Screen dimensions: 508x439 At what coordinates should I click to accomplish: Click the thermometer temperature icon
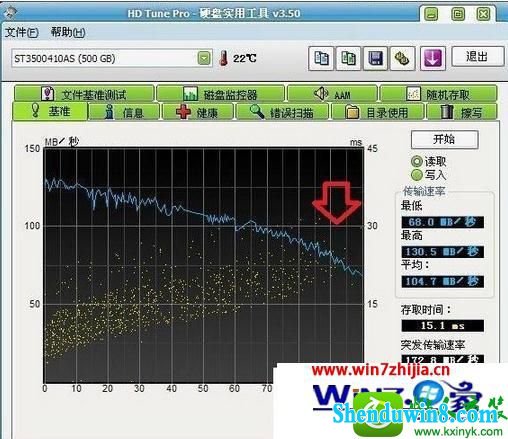(224, 58)
